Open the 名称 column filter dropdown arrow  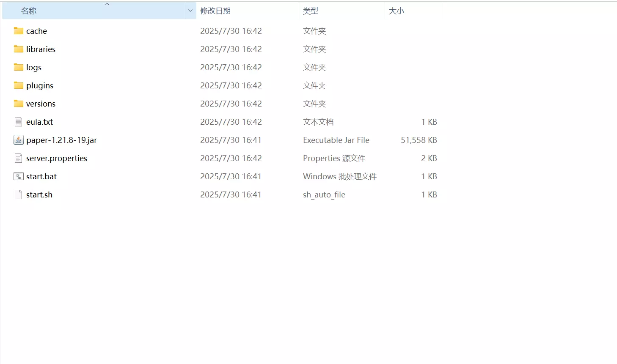pos(190,11)
